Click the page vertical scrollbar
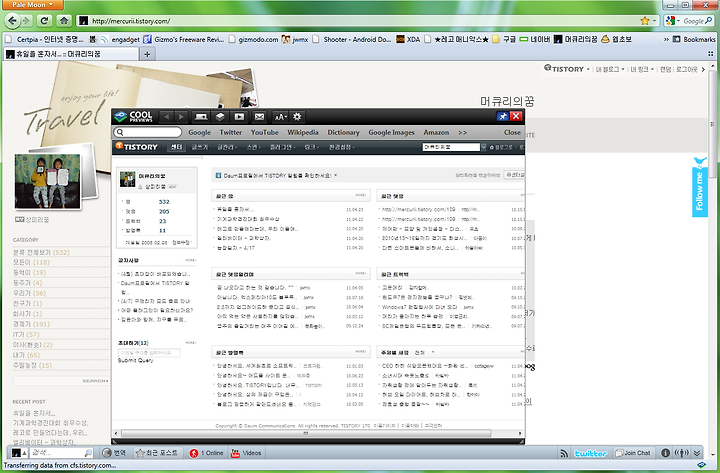 point(712,124)
